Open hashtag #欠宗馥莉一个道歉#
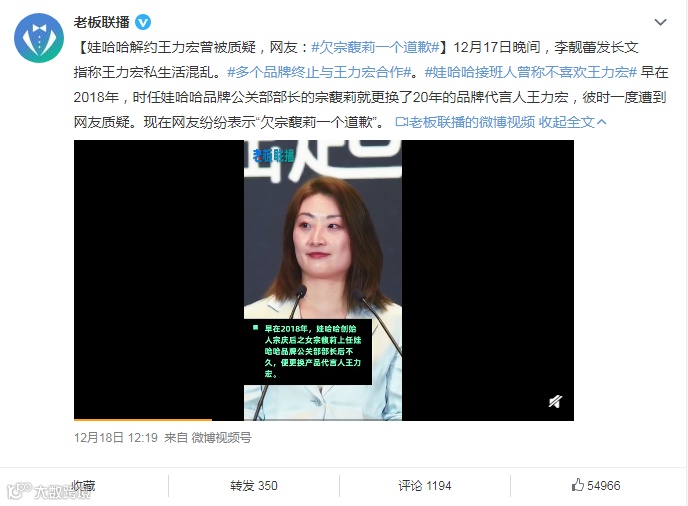688x506 pixels. [375, 47]
